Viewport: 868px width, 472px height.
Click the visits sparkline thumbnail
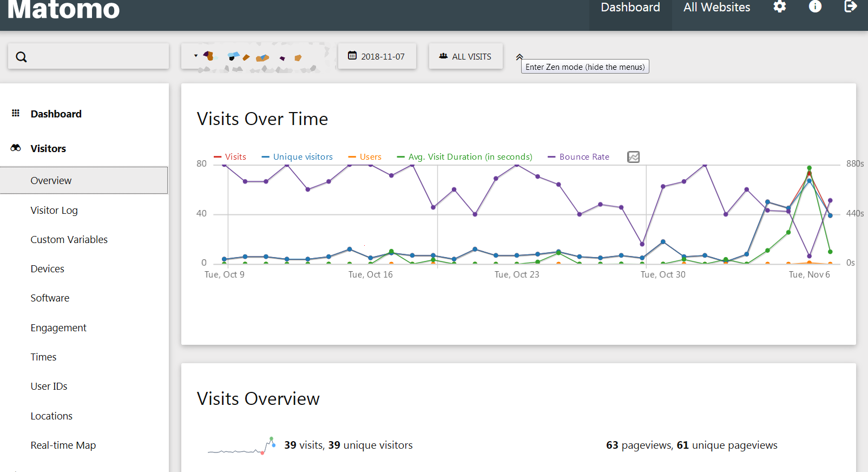[x=241, y=445]
